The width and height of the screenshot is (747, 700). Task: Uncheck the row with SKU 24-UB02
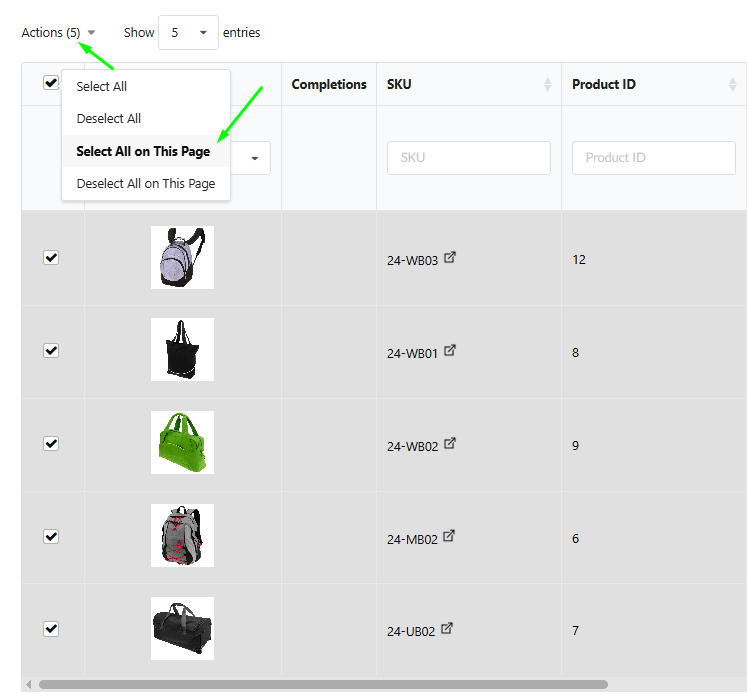click(x=51, y=629)
